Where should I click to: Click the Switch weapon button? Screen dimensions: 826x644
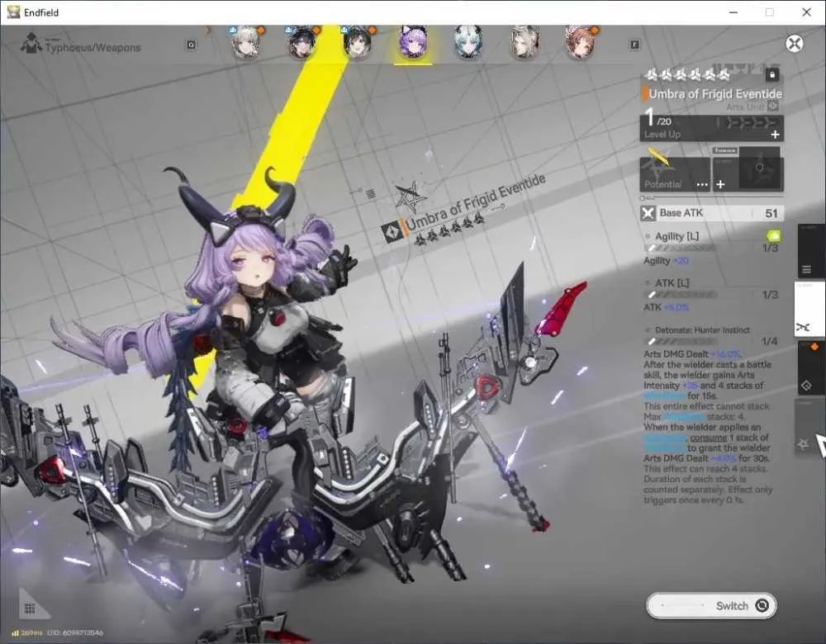point(712,605)
